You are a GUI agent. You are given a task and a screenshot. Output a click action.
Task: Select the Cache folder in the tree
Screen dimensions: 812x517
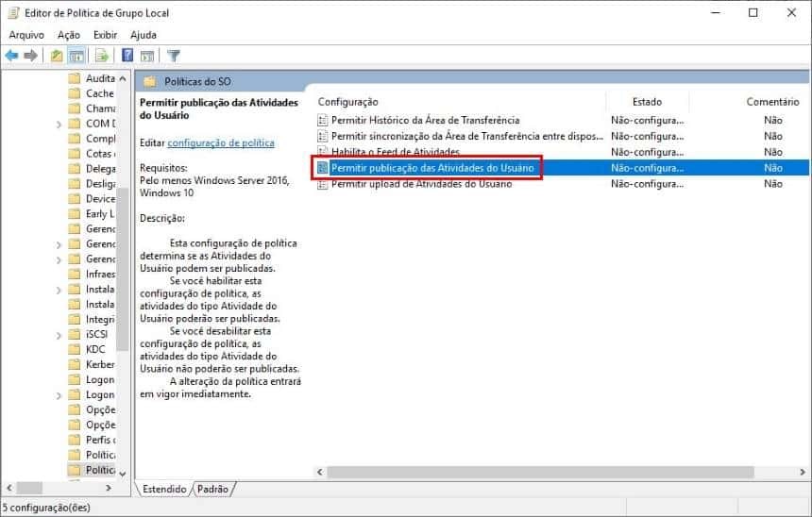(100, 93)
